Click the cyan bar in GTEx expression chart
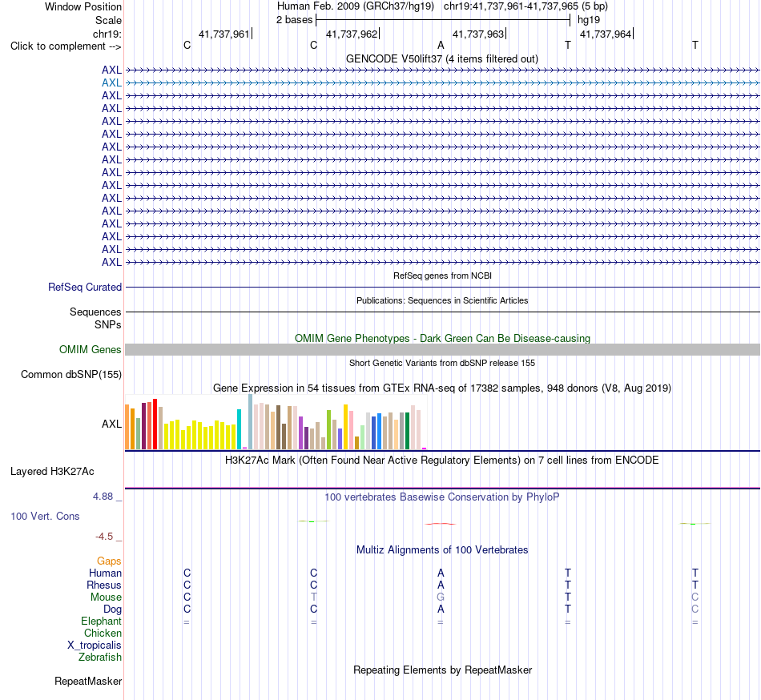This screenshot has height=700, width=761. pyautogui.click(x=240, y=429)
